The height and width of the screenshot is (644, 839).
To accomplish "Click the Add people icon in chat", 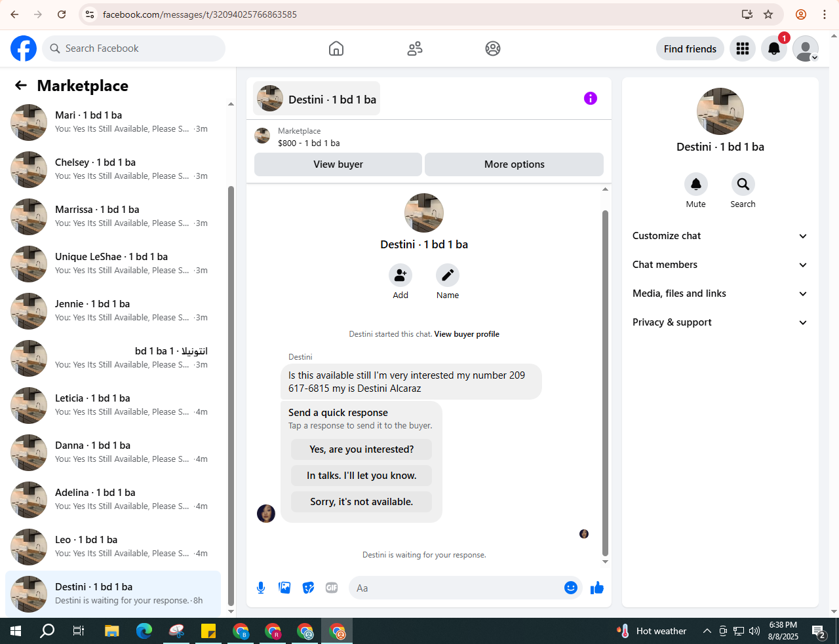I will pyautogui.click(x=400, y=275).
